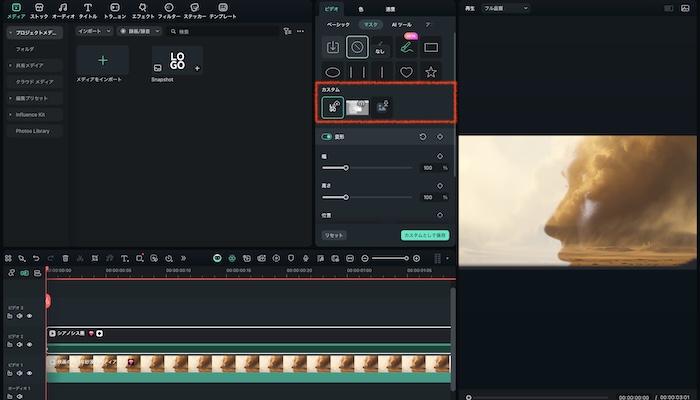Toggle visibility of the ビデオ 1 track
This screenshot has width=700, height=400.
click(x=29, y=373)
